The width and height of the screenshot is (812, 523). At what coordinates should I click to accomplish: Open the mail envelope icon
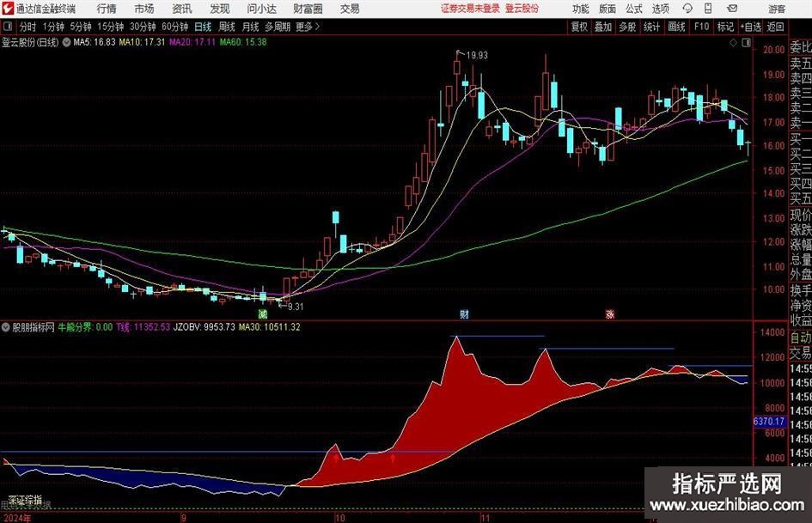[732, 9]
